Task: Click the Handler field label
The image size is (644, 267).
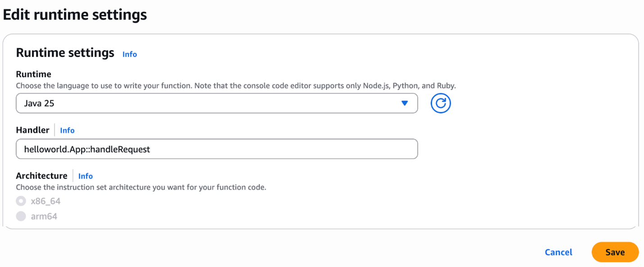Action: [32, 130]
